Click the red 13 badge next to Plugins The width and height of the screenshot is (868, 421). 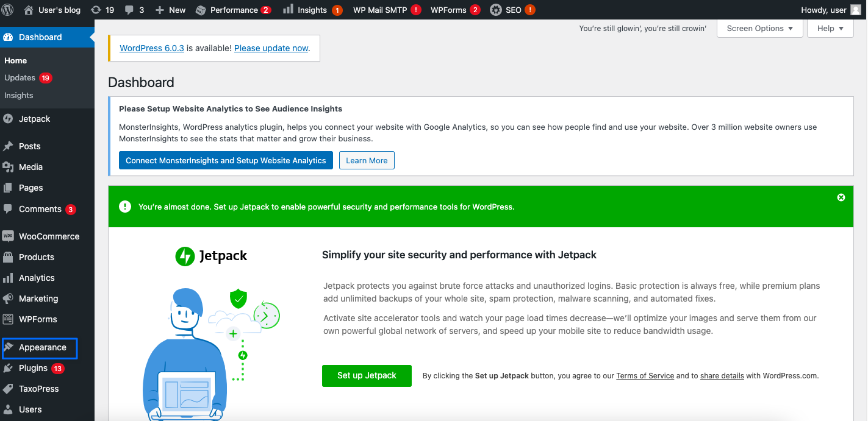click(x=57, y=369)
